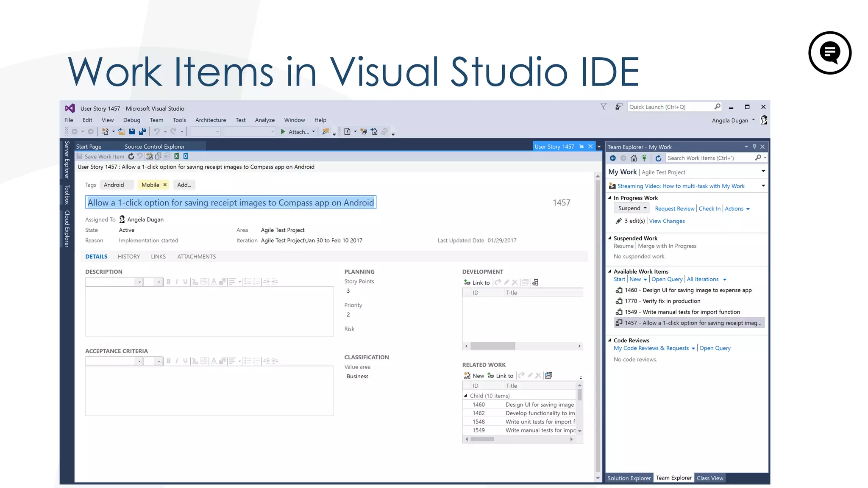Viewport: 868px width, 488px height.
Task: Switch to the ATTACHMENTS tab
Action: click(x=197, y=257)
